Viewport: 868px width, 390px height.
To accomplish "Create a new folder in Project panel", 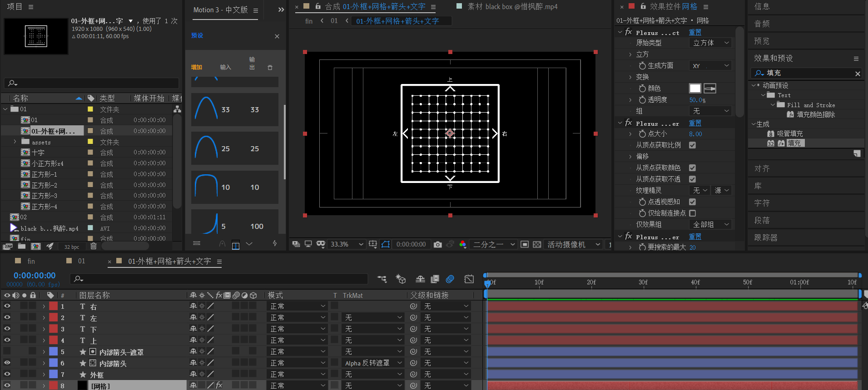I will click(21, 246).
